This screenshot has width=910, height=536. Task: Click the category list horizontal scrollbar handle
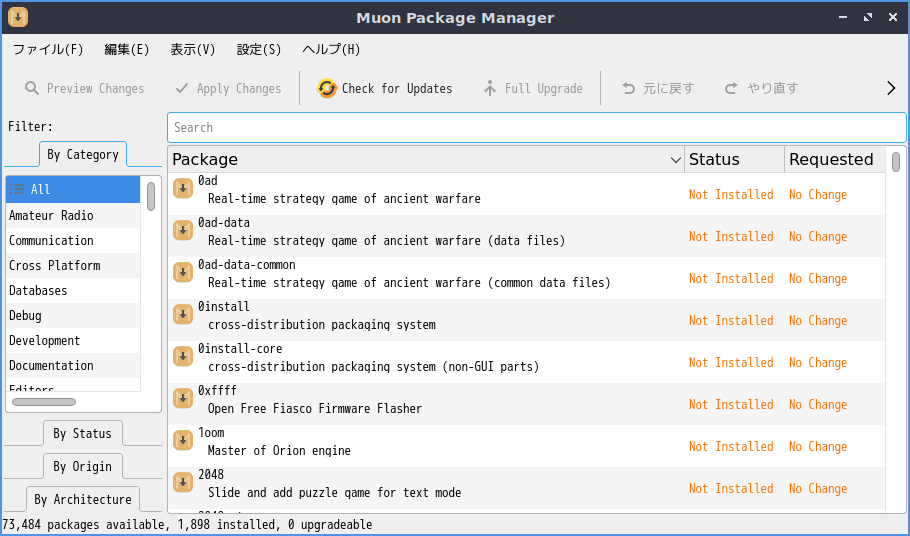click(x=44, y=402)
